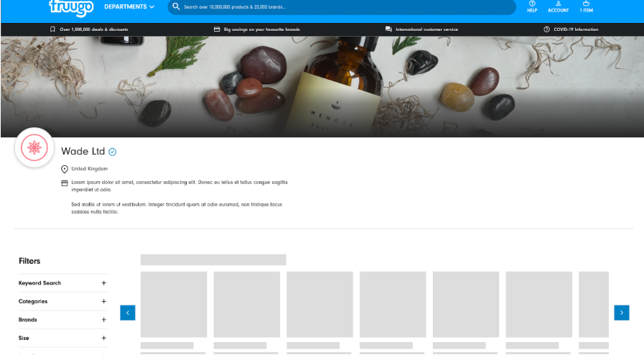Open the Departments dropdown menu
Image resolution: width=644 pixels, height=355 pixels.
coord(129,6)
